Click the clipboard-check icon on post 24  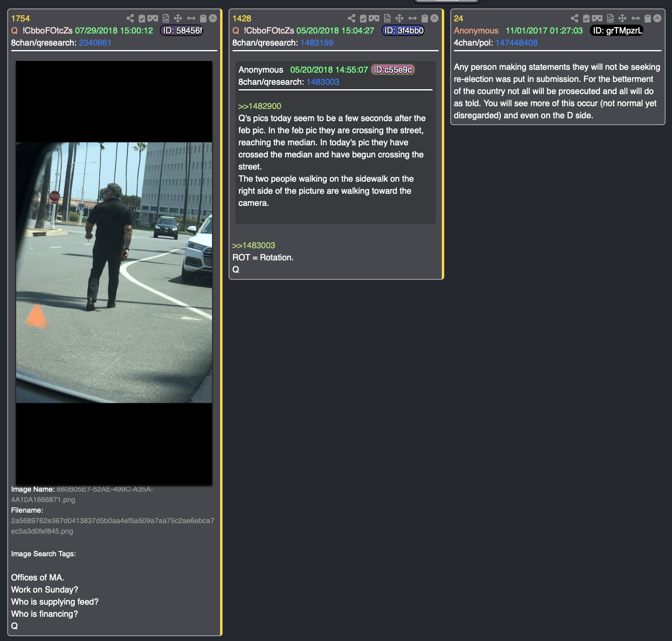pos(586,18)
